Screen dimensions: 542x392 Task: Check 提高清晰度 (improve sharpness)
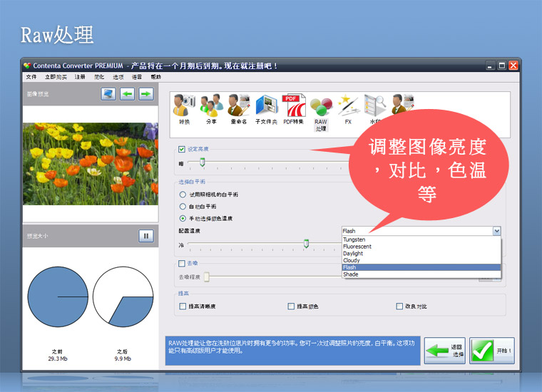(183, 306)
